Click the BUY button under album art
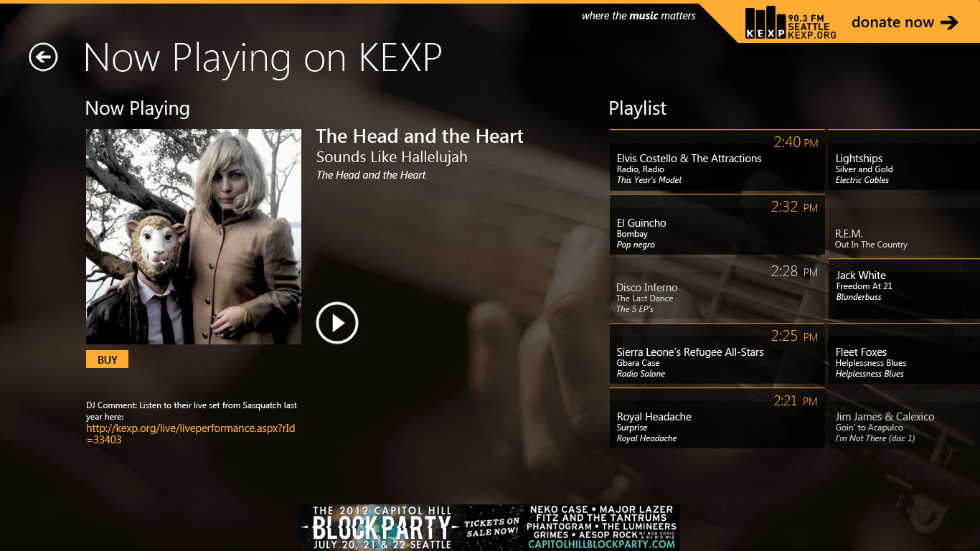The height and width of the screenshot is (551, 980). click(107, 359)
